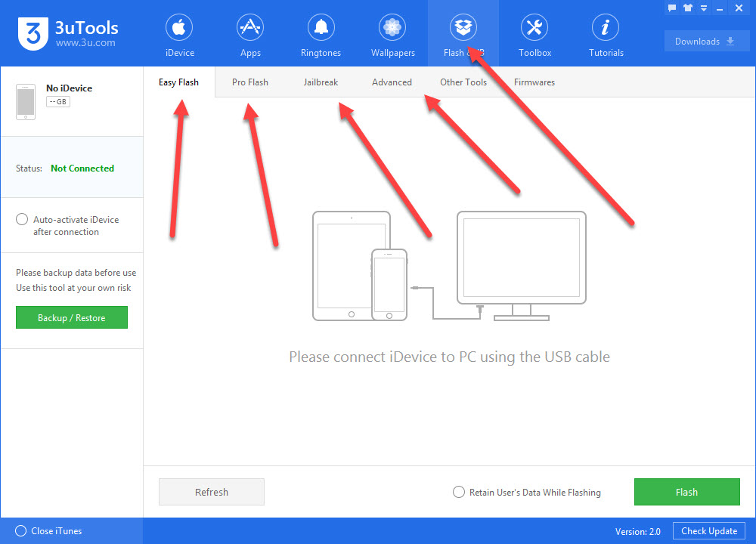Screen dimensions: 756x544
Task: Switch to the Firmwares tab
Action: 534,82
